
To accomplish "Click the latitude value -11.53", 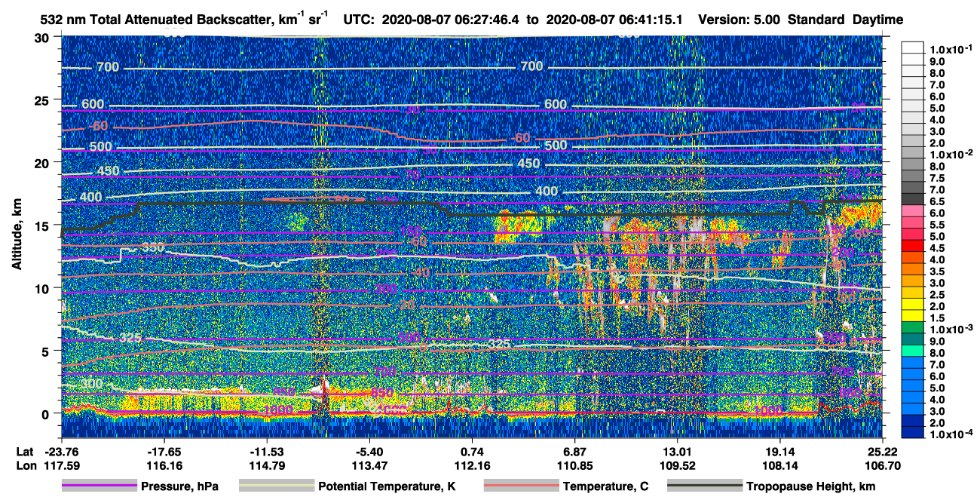I will 267,452.
